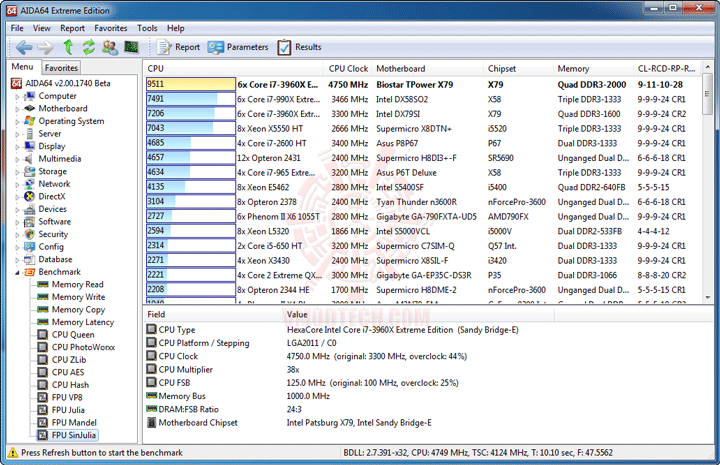Select the 6x Core i7-990X Extreme row

[x=423, y=99]
